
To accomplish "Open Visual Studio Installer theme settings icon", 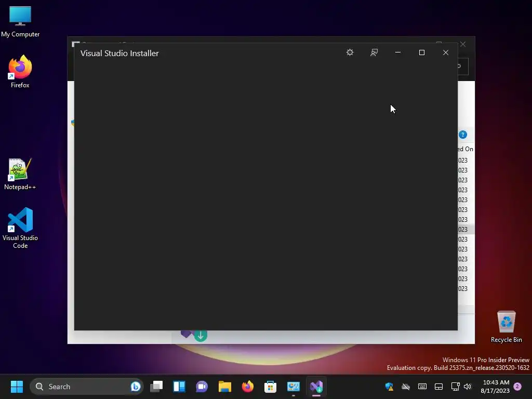I will click(350, 52).
